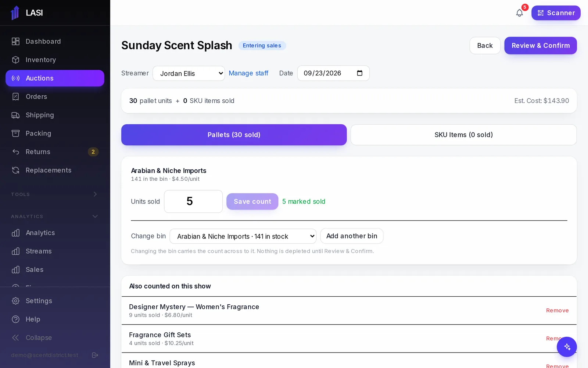This screenshot has height=368, width=588.
Task: Click the 5 marked sold text
Action: pyautogui.click(x=304, y=202)
